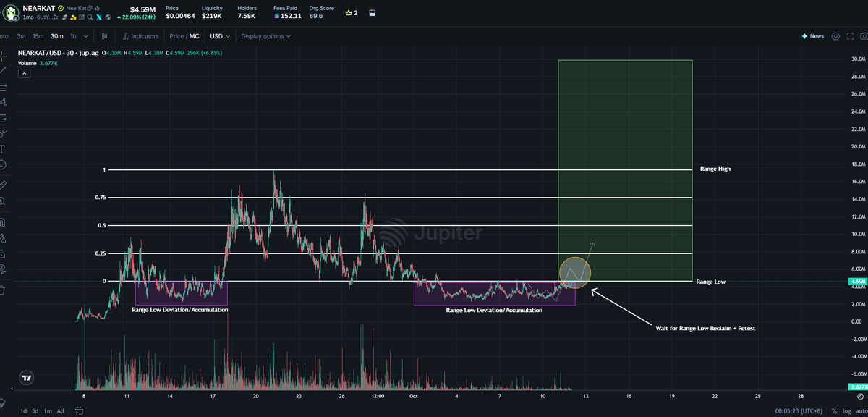The height and width of the screenshot is (417, 868).
Task: Open the Indicators dialog
Action: point(141,35)
